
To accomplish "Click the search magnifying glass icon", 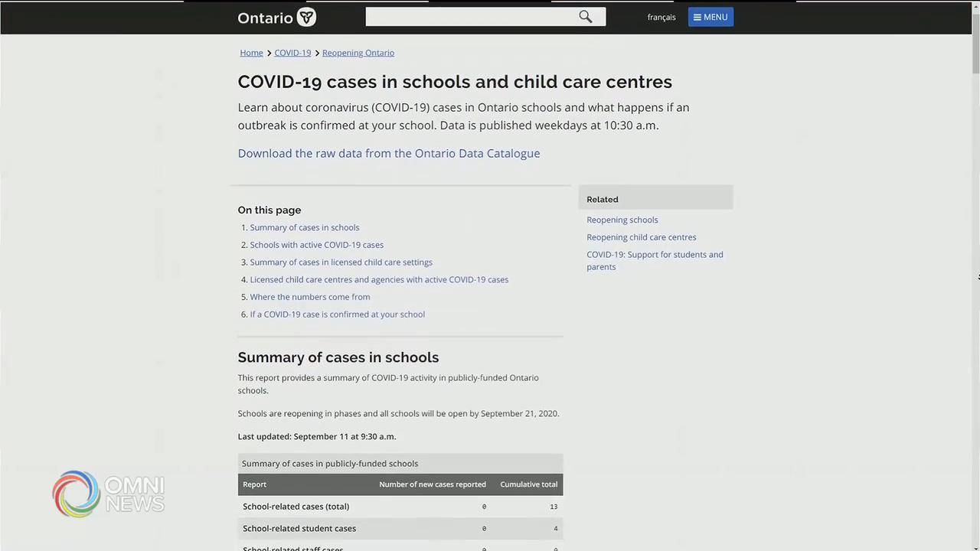I will [x=586, y=17].
